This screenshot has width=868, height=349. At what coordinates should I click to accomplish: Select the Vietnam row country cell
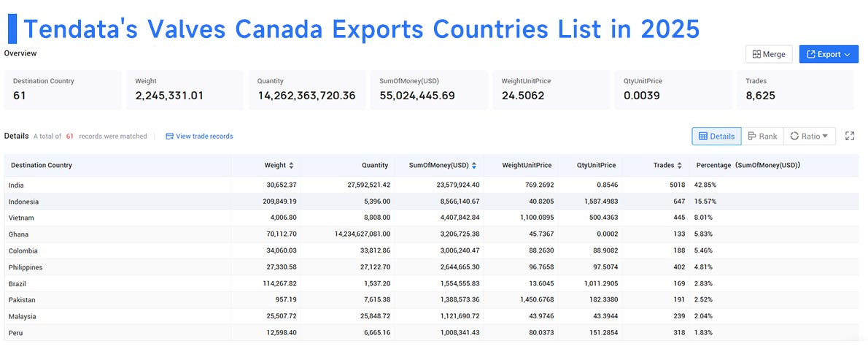click(117, 218)
